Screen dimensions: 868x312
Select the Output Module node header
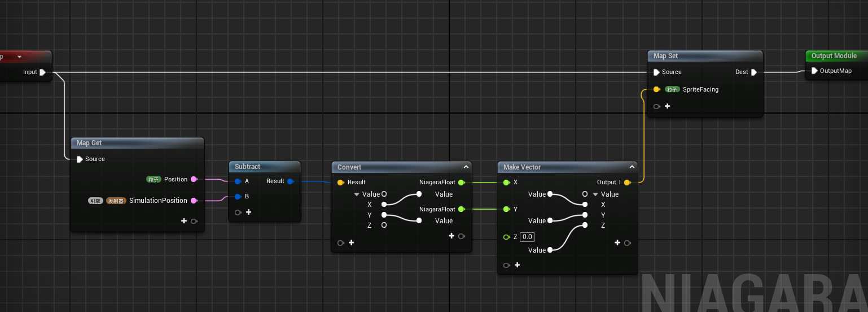pos(834,56)
